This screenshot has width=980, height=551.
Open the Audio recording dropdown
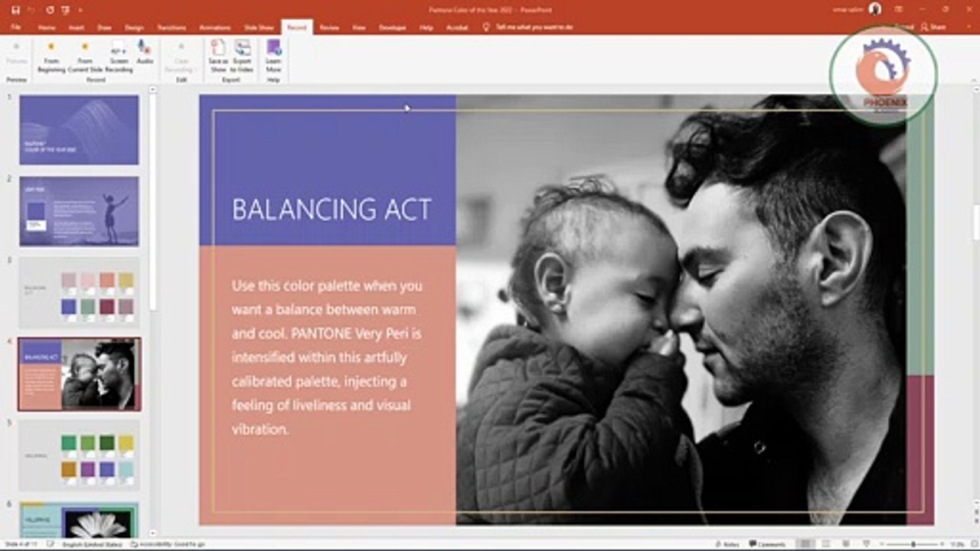(x=145, y=52)
